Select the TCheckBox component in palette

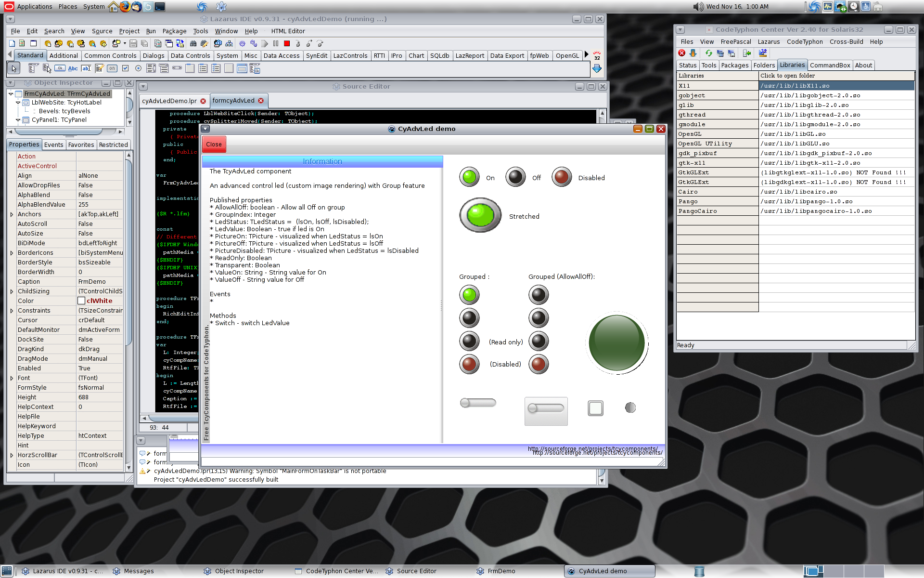point(125,68)
